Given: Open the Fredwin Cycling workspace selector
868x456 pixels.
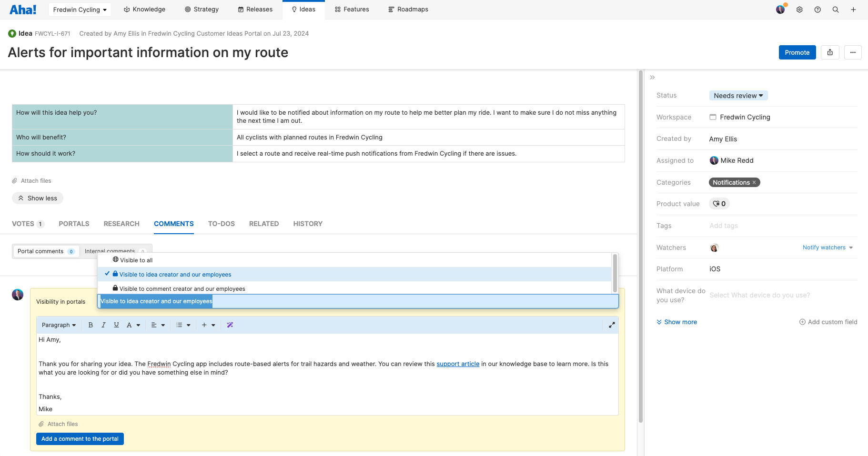Looking at the screenshot, I should pyautogui.click(x=80, y=9).
